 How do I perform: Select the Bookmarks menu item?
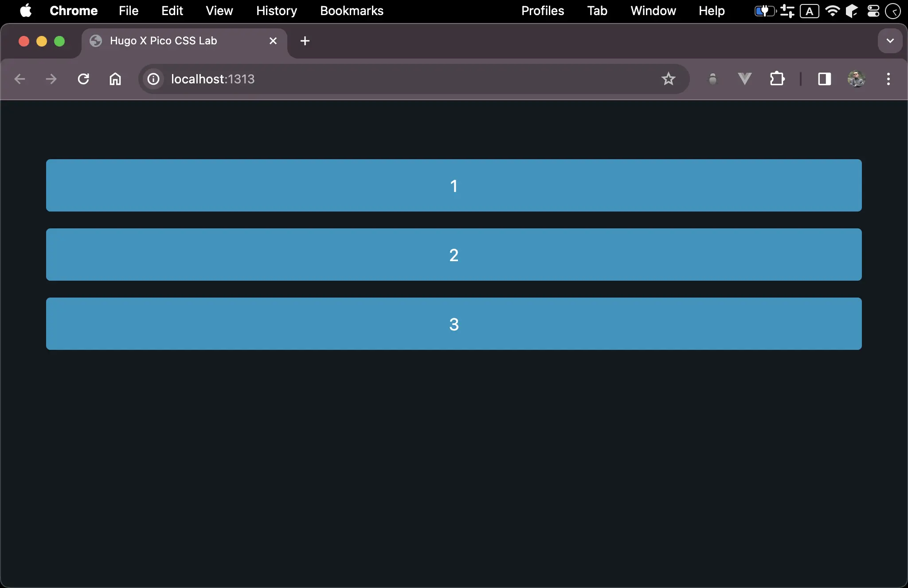pyautogui.click(x=351, y=11)
